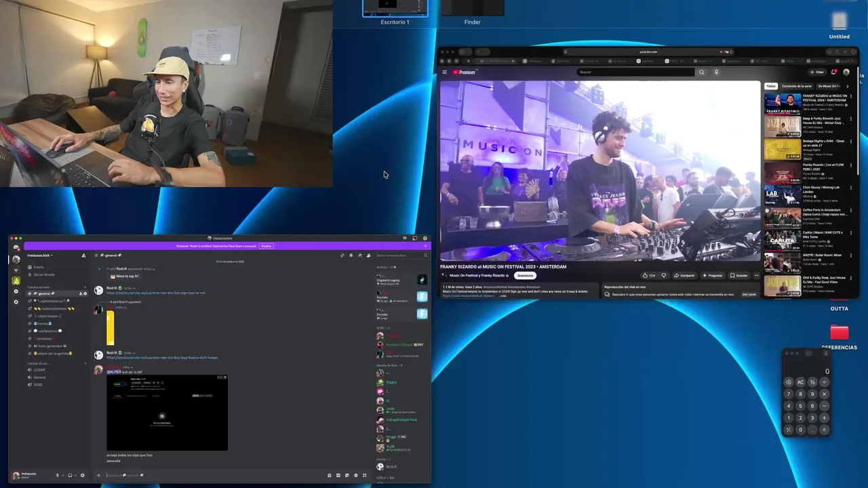Image resolution: width=868 pixels, height=488 pixels.
Task: Select 'Contenido de la serie' filter chip
Action: coord(797,86)
